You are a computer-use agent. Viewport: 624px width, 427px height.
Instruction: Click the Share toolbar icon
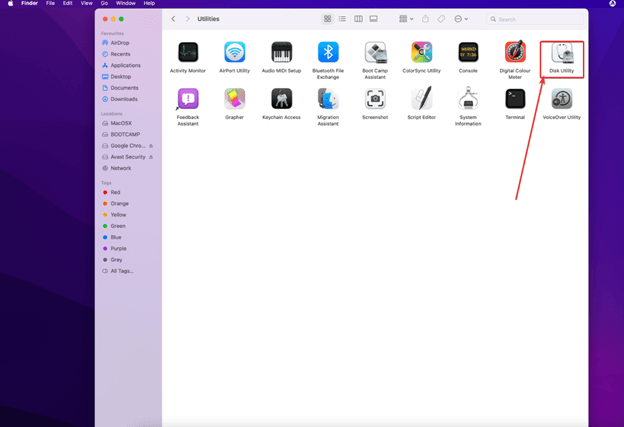pyautogui.click(x=425, y=19)
